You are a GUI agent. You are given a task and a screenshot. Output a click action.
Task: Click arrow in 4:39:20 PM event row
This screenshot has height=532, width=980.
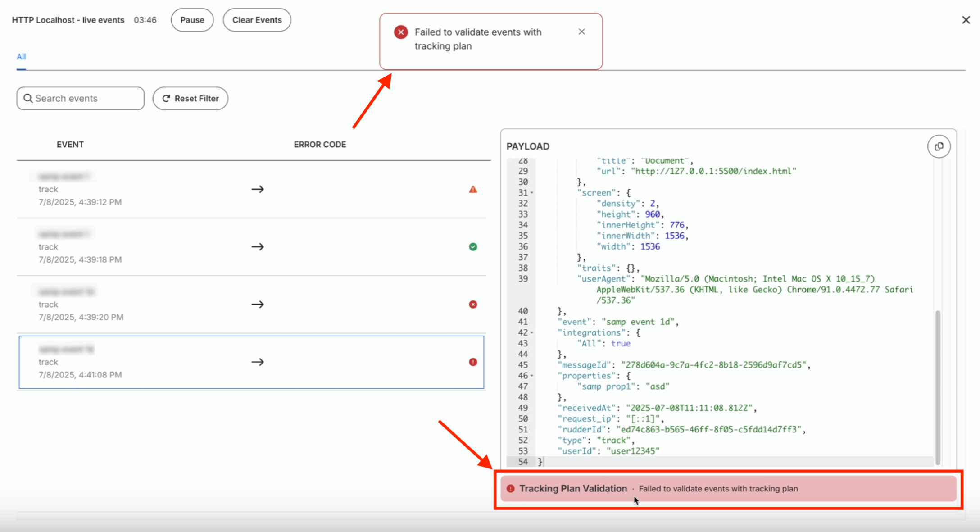tap(258, 305)
